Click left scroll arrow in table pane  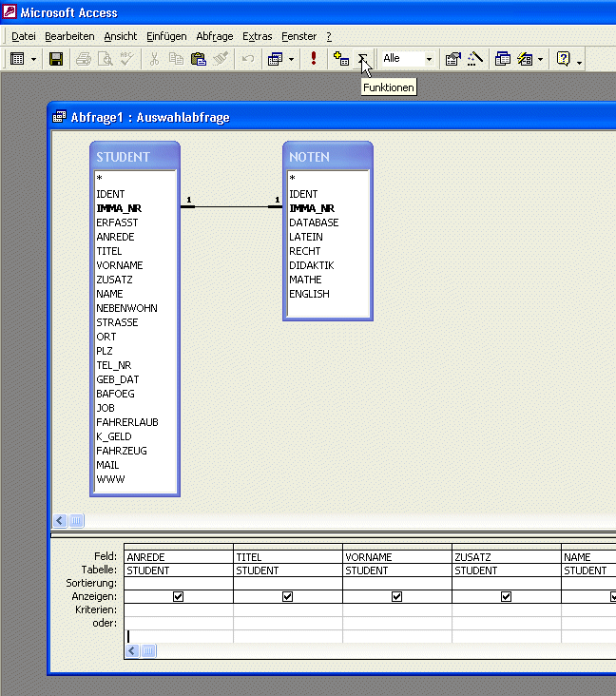click(x=60, y=520)
